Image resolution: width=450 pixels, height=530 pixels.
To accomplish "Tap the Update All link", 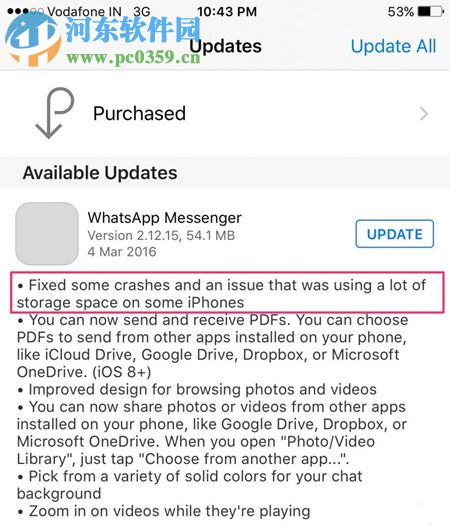I will 394,46.
